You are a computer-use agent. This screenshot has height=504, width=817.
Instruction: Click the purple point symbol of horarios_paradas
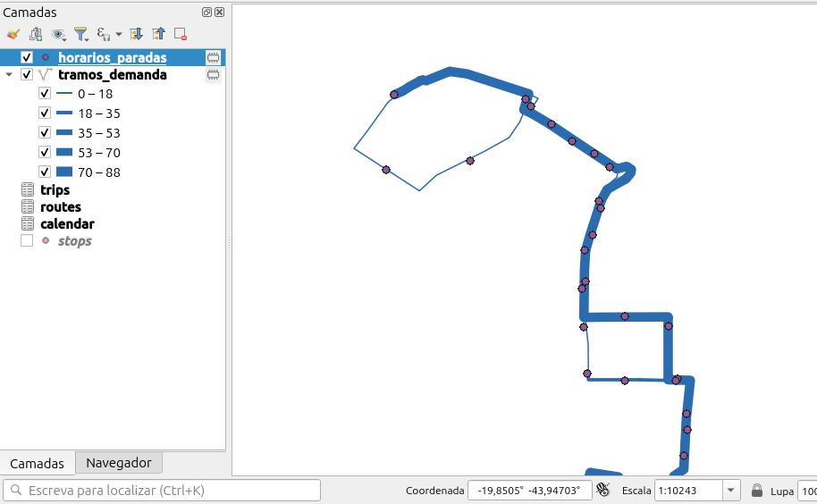tap(46, 57)
